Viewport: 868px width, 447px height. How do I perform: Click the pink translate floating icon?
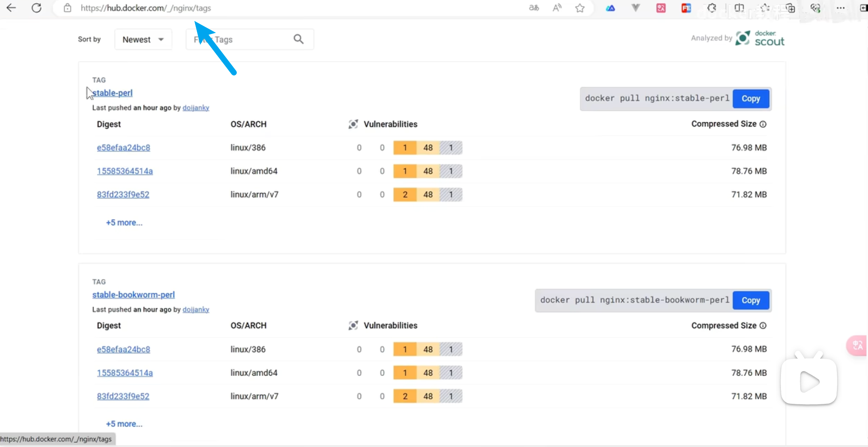click(x=857, y=346)
